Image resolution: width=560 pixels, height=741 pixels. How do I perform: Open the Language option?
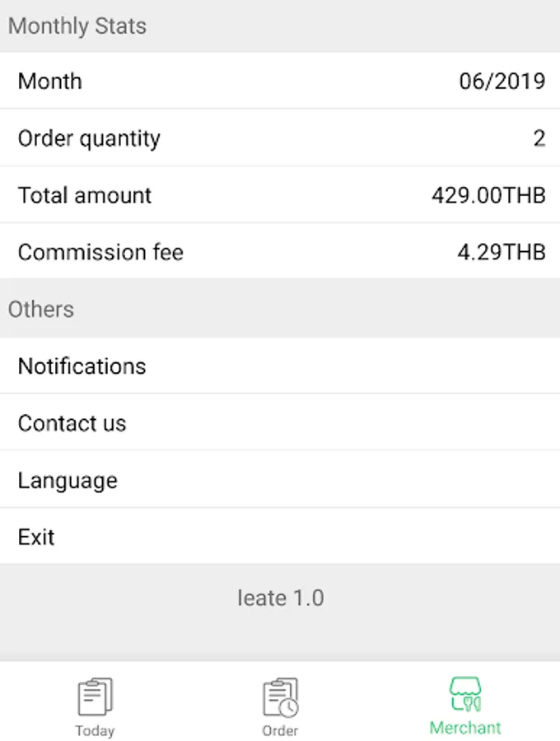point(280,480)
